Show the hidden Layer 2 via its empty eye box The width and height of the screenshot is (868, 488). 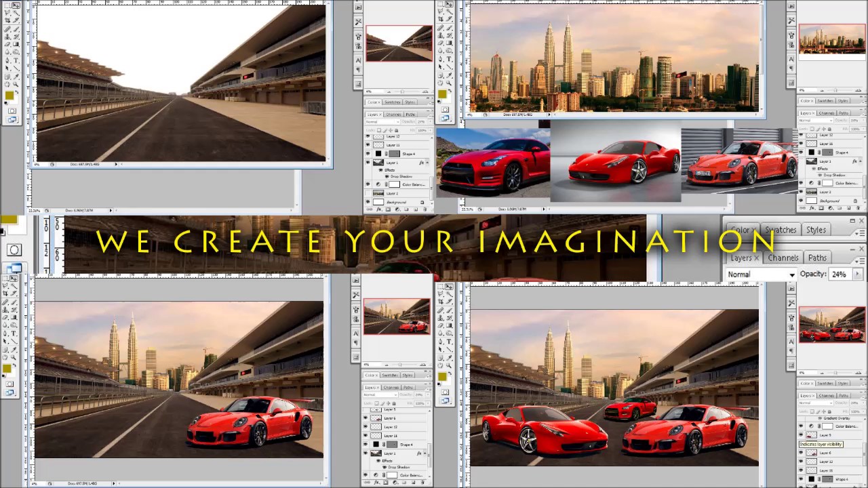point(368,194)
